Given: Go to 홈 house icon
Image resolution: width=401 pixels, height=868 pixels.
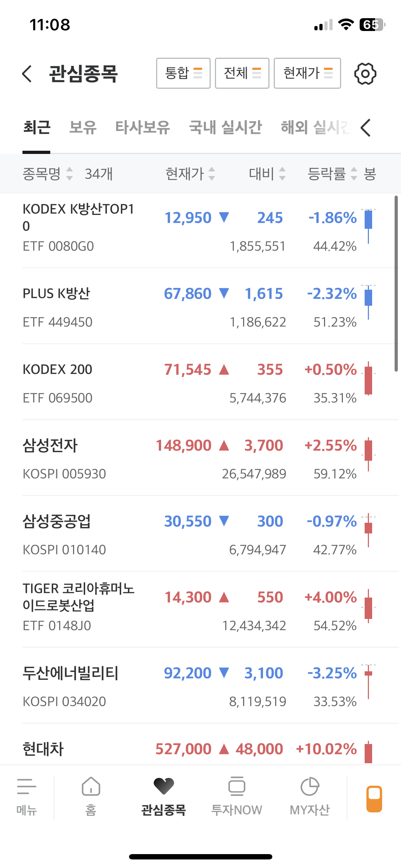Looking at the screenshot, I should 91,787.
